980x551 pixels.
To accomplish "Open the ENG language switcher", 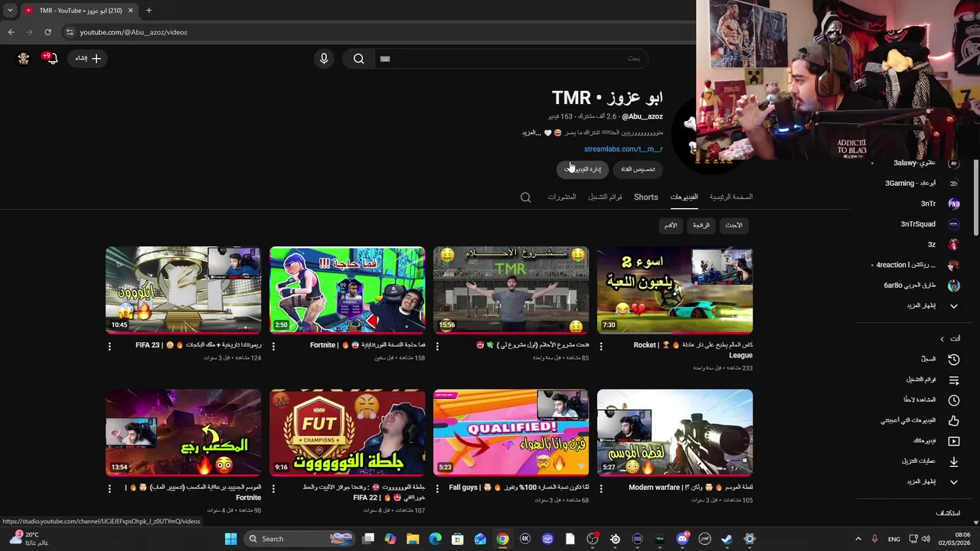I will (894, 539).
